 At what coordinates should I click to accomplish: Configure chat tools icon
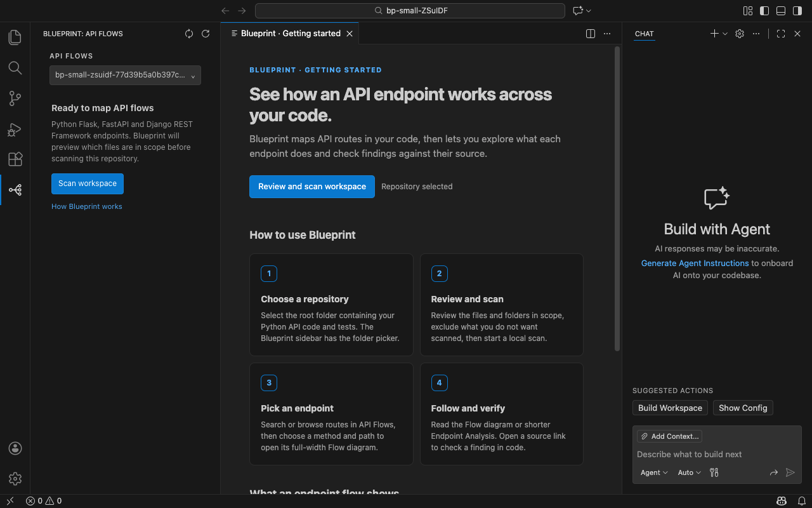click(714, 472)
